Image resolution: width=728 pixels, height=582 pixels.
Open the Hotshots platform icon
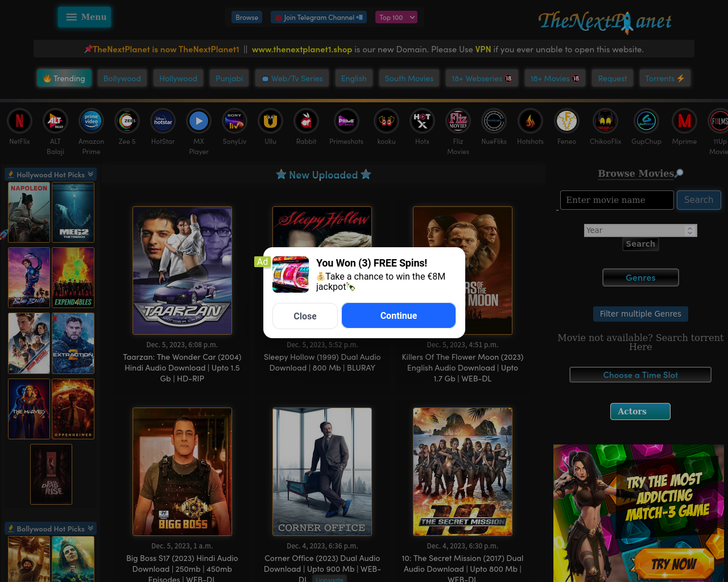tap(530, 120)
